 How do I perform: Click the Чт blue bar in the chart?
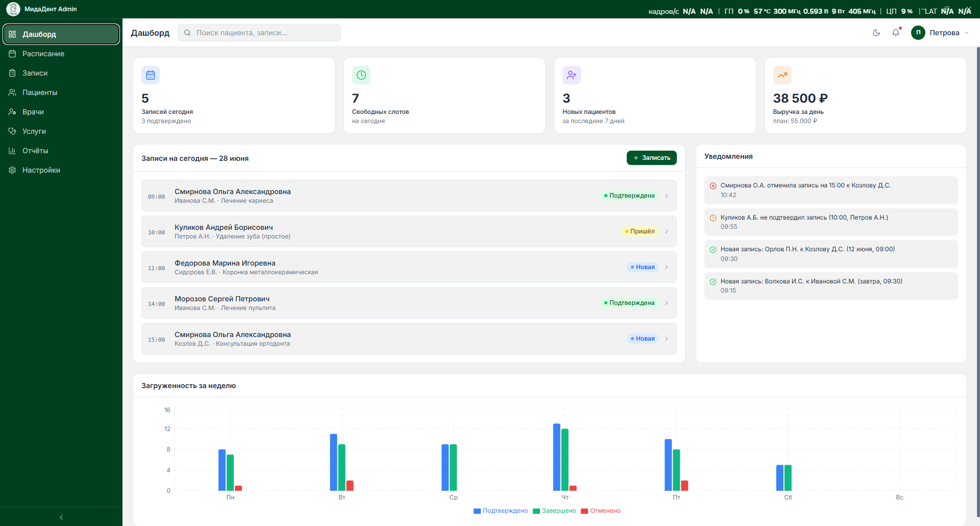(556, 457)
